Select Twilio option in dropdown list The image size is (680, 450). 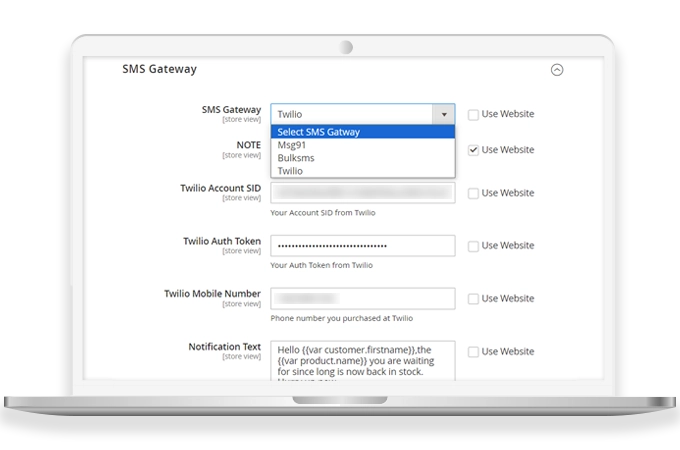click(x=363, y=171)
